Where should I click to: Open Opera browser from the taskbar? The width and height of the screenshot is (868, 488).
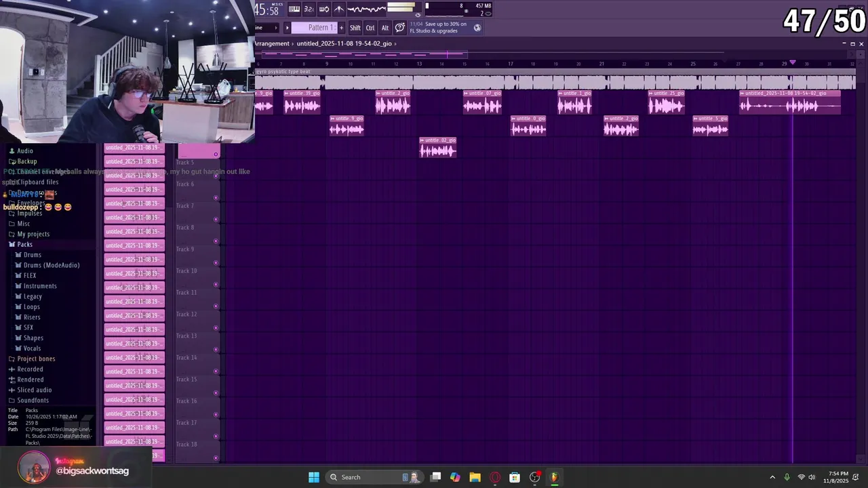point(495,477)
